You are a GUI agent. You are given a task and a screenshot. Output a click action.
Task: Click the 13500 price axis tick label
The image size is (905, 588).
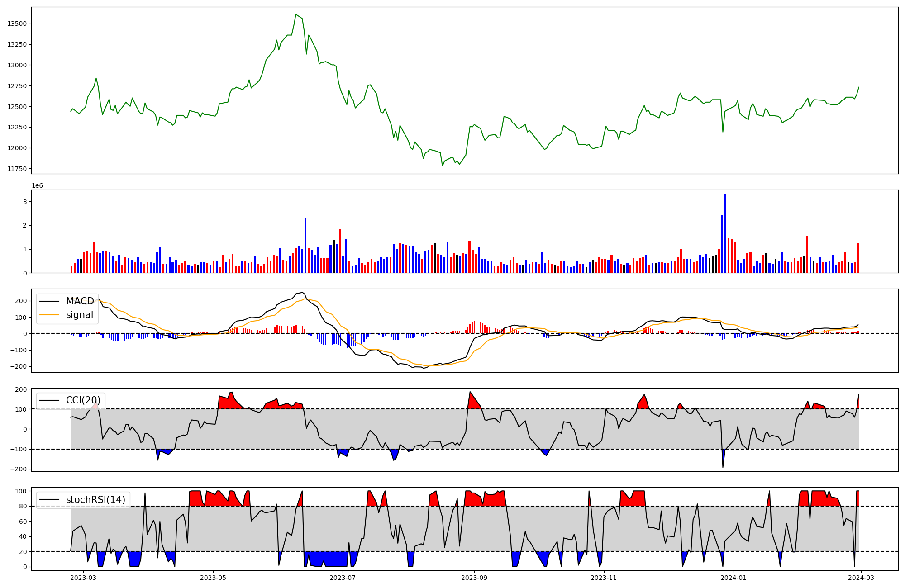point(17,24)
